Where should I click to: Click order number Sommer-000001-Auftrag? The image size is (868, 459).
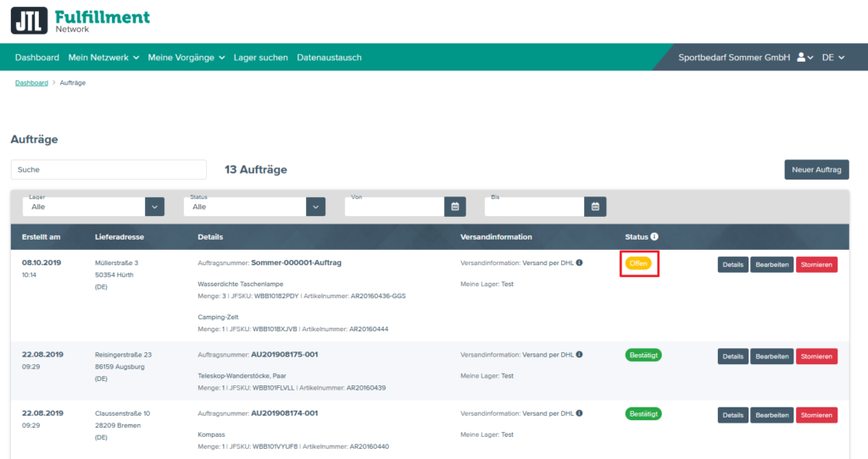click(x=296, y=263)
